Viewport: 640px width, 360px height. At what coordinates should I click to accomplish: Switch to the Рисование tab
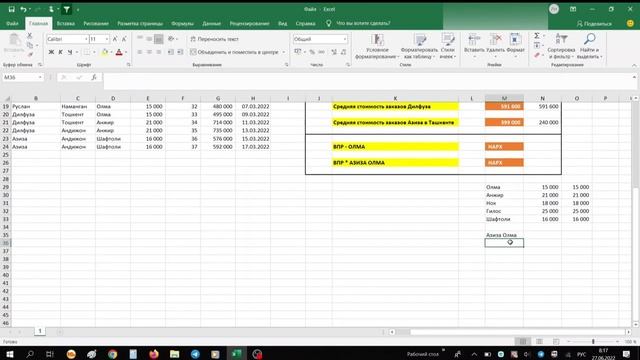[x=96, y=24]
